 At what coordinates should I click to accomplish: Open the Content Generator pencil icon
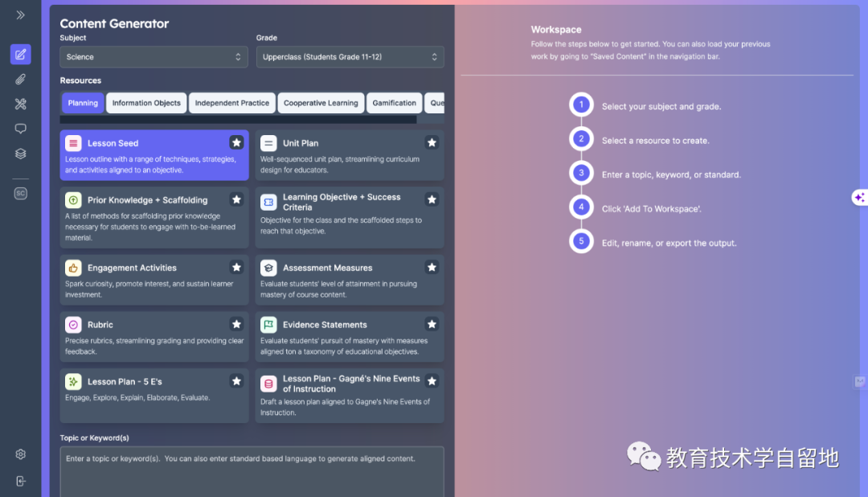(20, 54)
